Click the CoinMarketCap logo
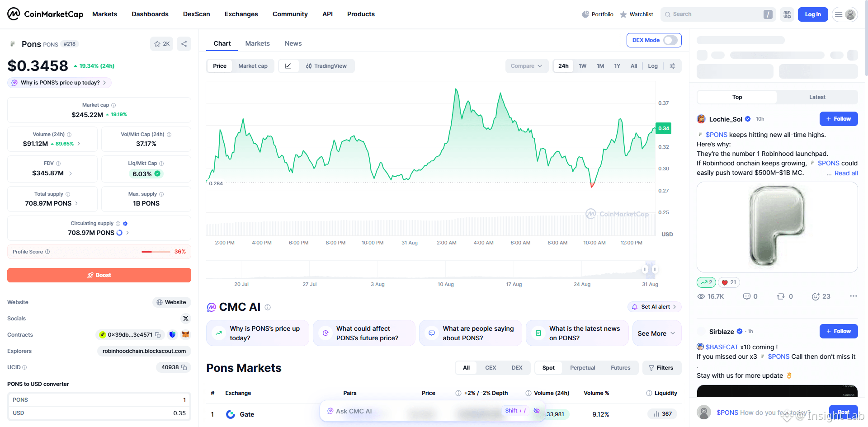The image size is (868, 427). click(x=45, y=14)
